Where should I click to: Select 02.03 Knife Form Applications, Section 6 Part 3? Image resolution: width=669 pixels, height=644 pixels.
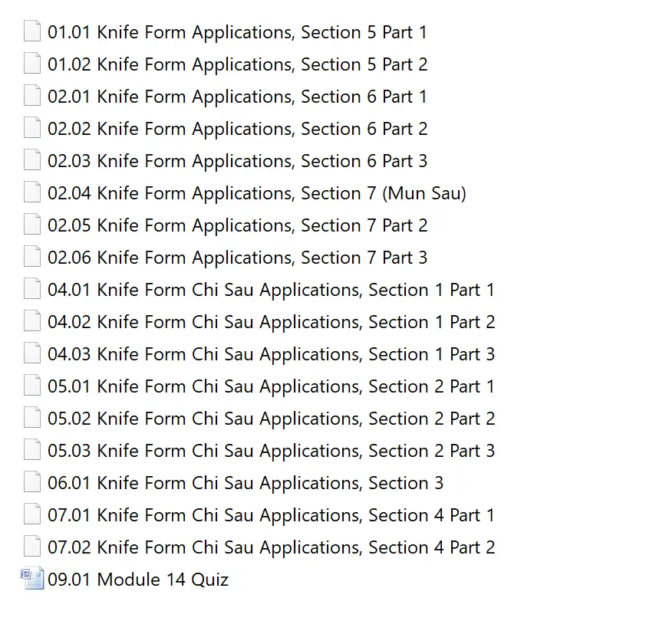click(x=237, y=161)
